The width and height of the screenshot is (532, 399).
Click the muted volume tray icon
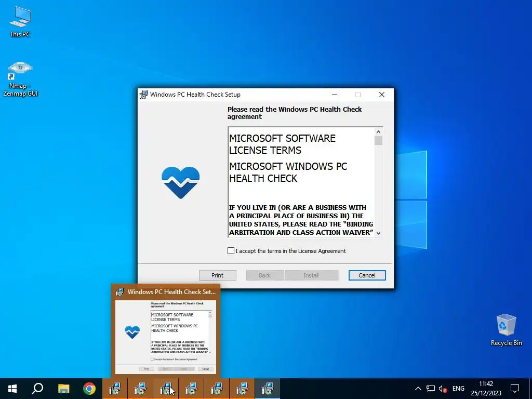[443, 389]
